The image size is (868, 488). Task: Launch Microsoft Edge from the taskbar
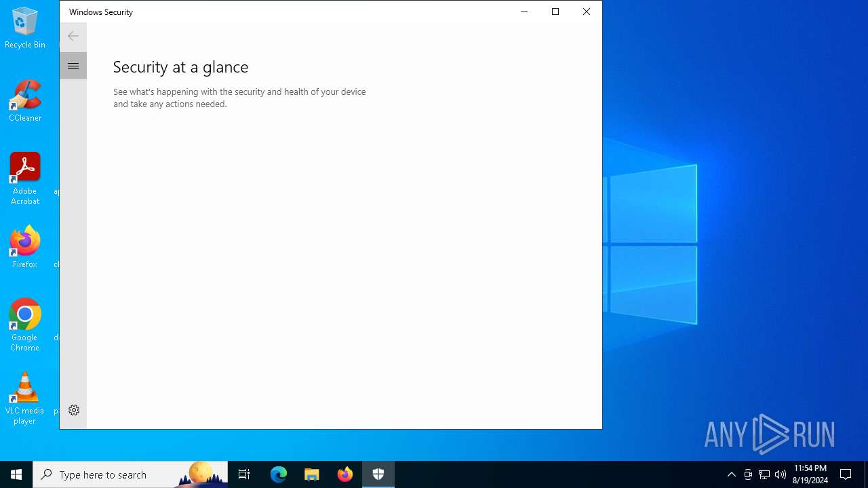tap(279, 474)
